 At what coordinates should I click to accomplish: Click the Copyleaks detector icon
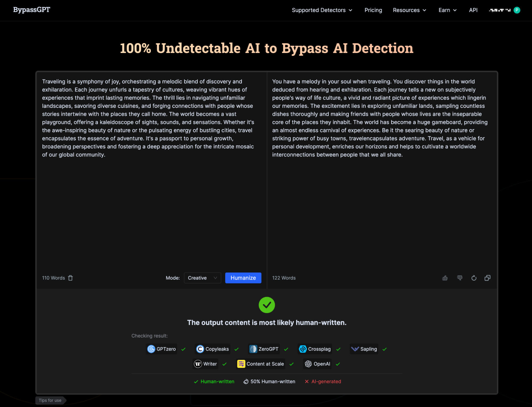[x=200, y=349]
